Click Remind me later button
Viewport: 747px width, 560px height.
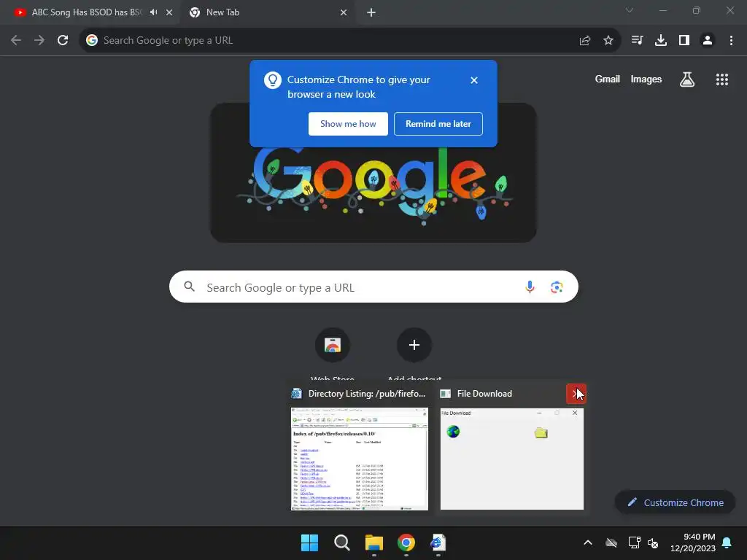pyautogui.click(x=438, y=124)
